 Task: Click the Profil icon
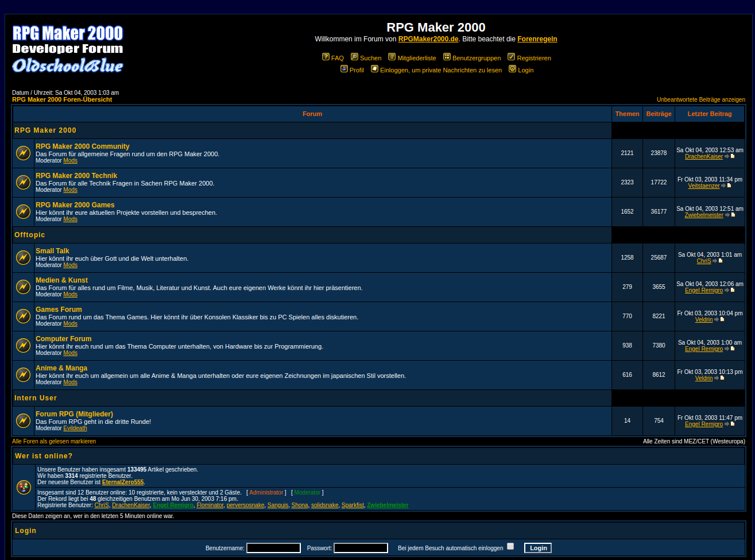click(344, 69)
